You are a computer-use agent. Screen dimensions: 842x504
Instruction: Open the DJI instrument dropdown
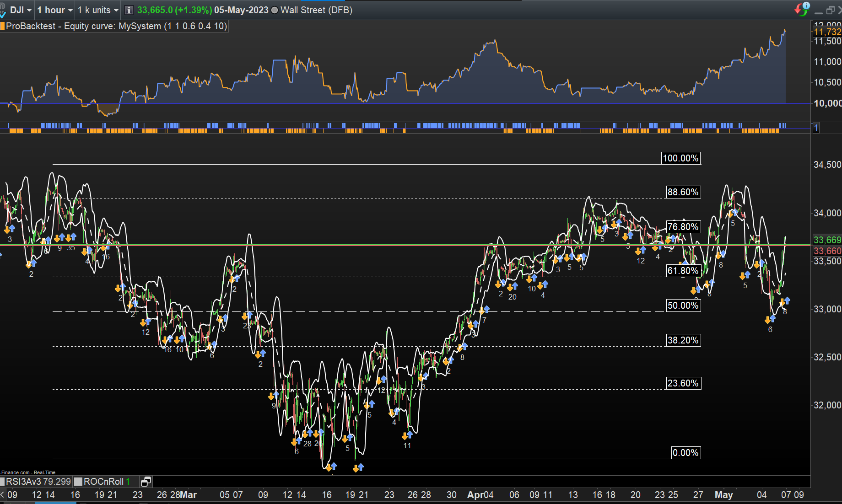tap(21, 10)
